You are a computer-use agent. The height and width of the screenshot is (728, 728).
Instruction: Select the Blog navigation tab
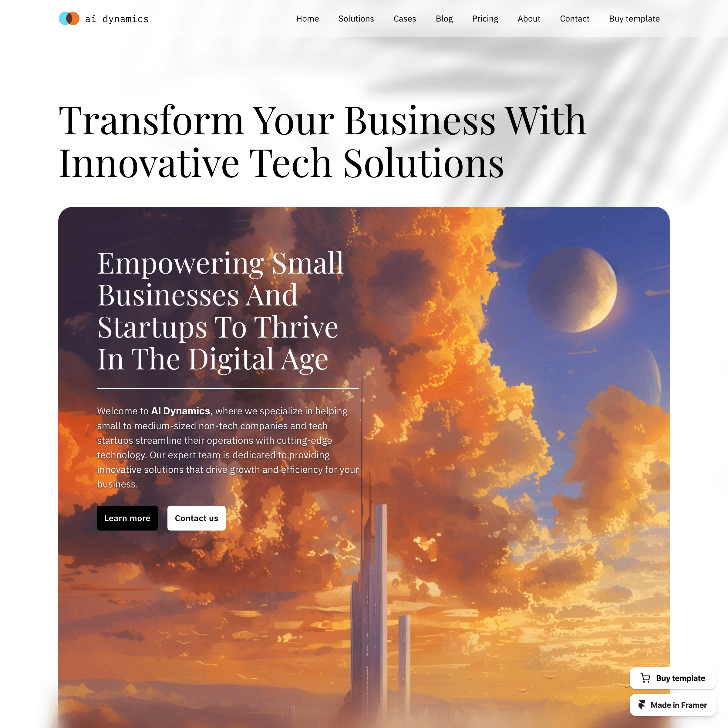pos(444,18)
